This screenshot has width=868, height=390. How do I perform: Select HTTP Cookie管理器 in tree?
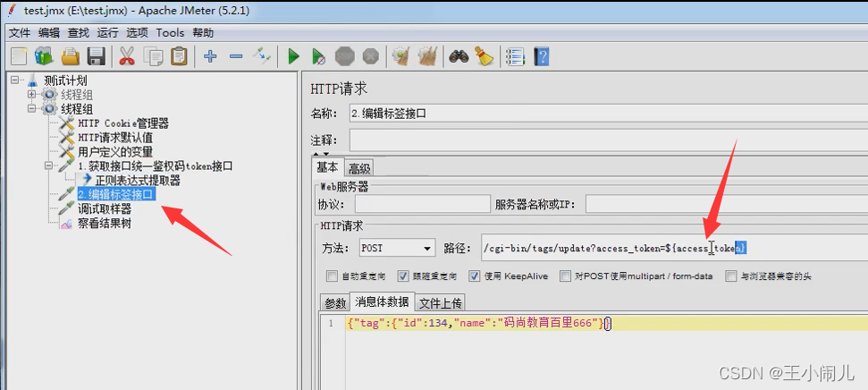coord(123,123)
